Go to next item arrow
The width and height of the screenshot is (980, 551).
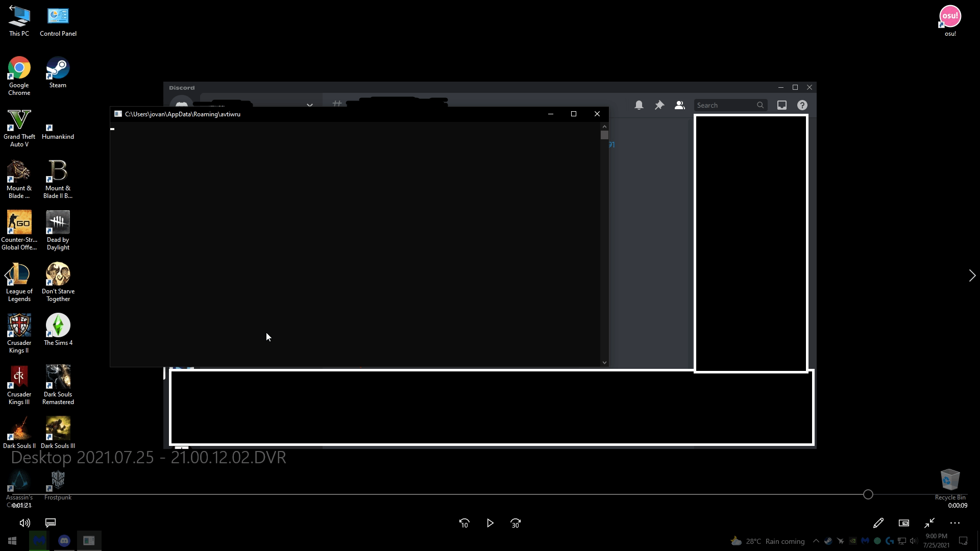972,275
